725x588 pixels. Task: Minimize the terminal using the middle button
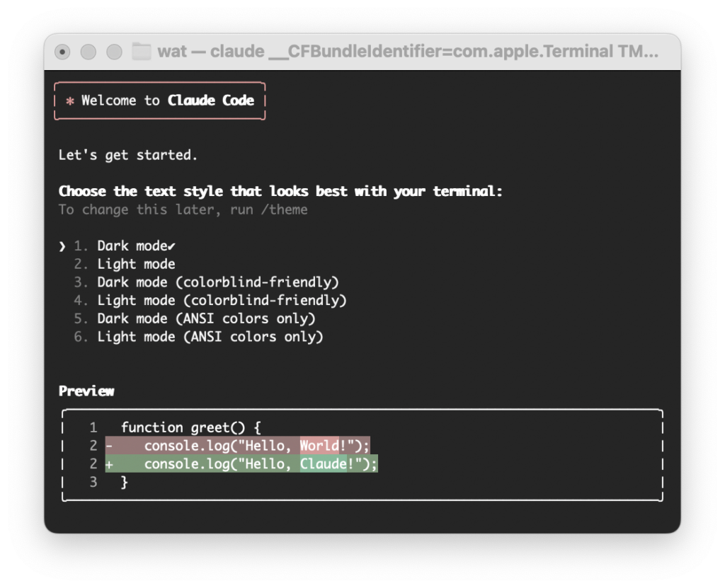click(88, 52)
